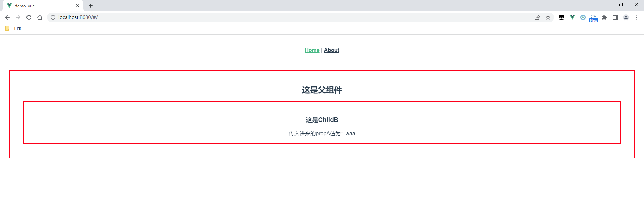
Task: Share this page from address bar
Action: (537, 17)
